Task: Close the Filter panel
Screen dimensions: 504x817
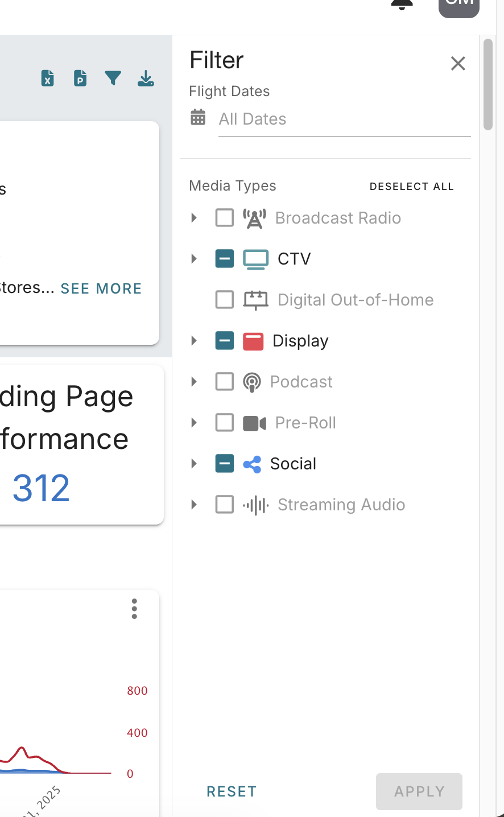Action: click(458, 63)
